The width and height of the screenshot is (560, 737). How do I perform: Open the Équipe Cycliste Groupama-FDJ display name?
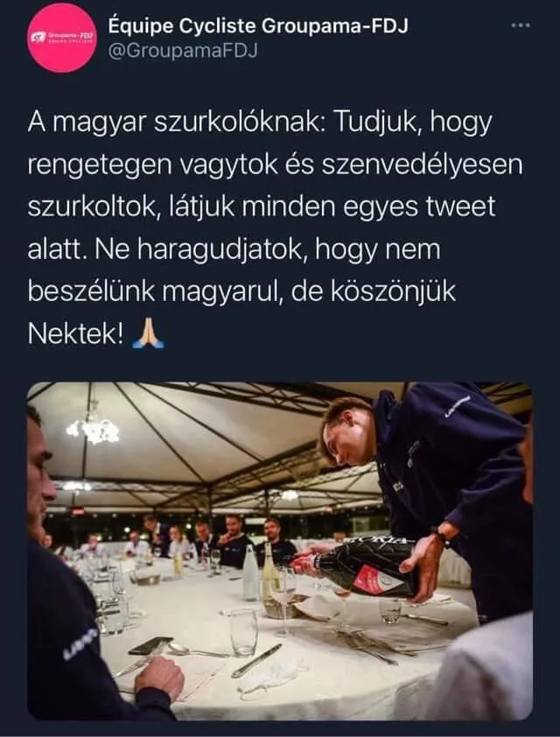pyautogui.click(x=258, y=26)
